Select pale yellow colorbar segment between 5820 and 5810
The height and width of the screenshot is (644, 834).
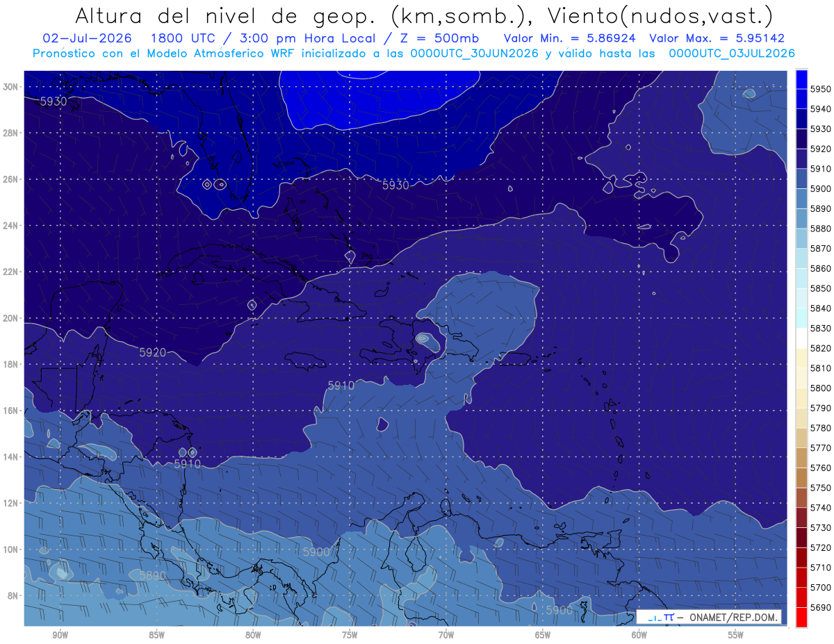[x=801, y=358]
